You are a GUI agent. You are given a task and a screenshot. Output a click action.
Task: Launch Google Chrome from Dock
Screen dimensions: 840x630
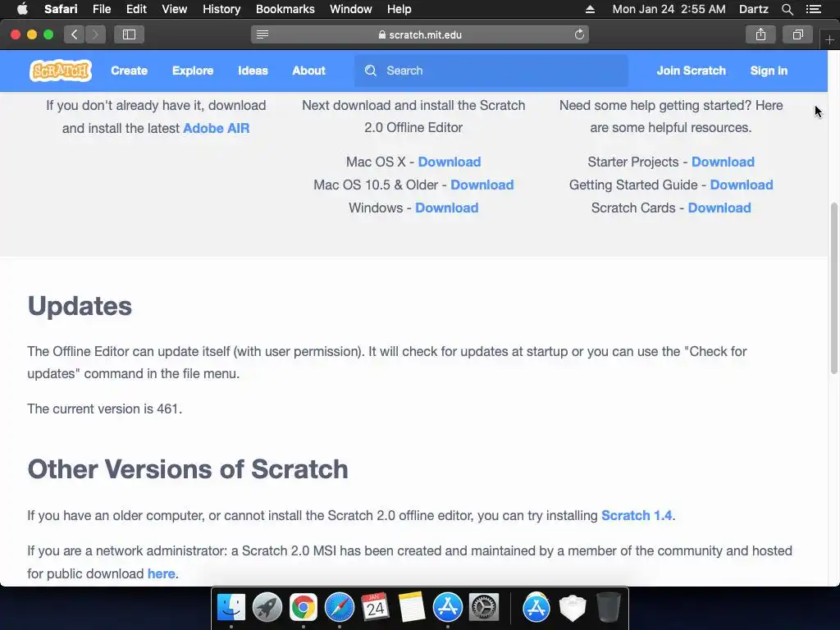tap(304, 608)
